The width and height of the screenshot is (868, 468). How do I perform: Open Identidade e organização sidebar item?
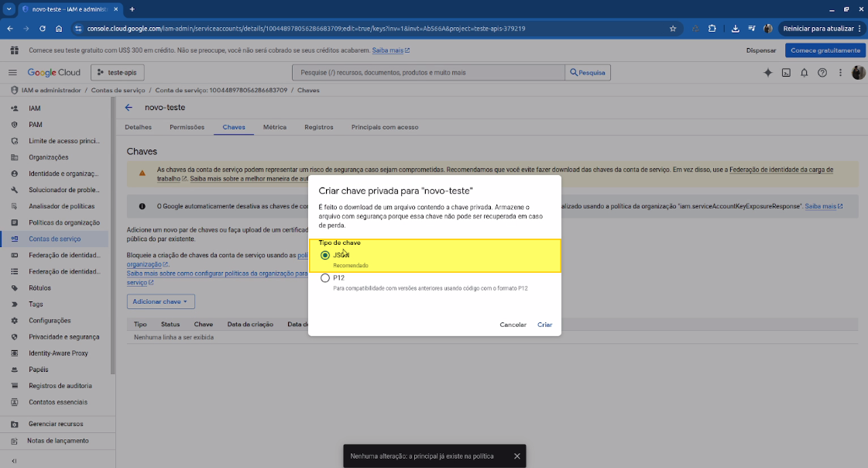coord(55,174)
